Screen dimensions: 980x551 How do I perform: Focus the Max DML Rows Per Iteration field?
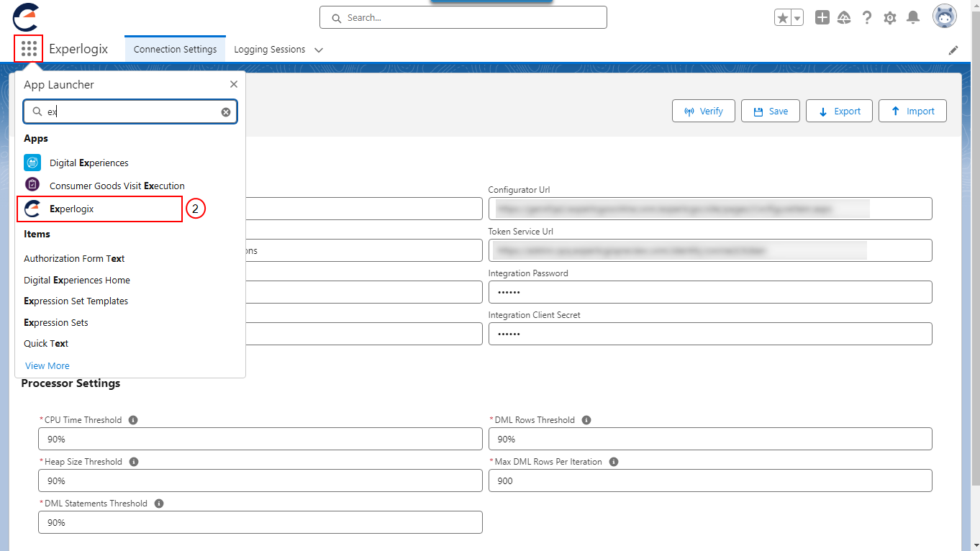710,481
